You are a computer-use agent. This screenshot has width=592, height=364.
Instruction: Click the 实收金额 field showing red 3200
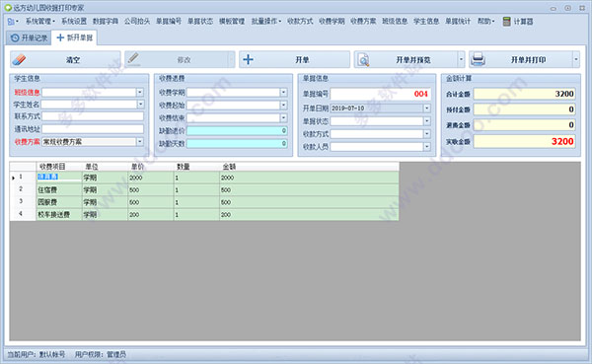tap(525, 141)
